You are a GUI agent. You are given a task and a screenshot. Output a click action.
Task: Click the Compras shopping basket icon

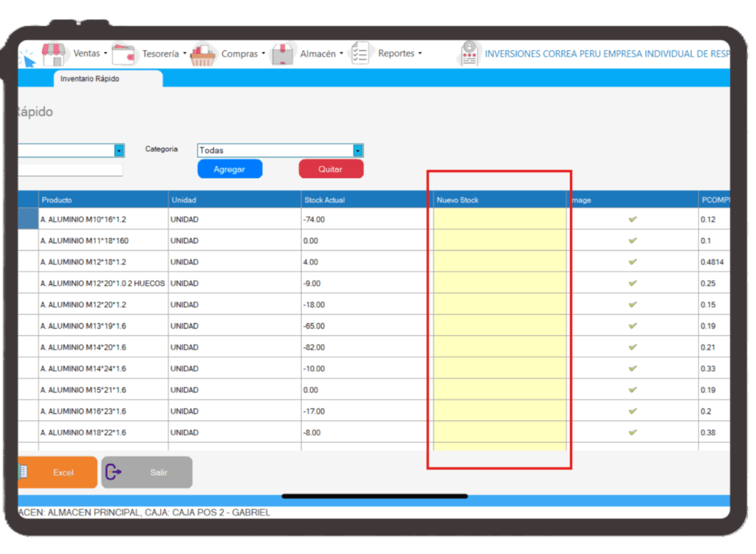pos(203,54)
